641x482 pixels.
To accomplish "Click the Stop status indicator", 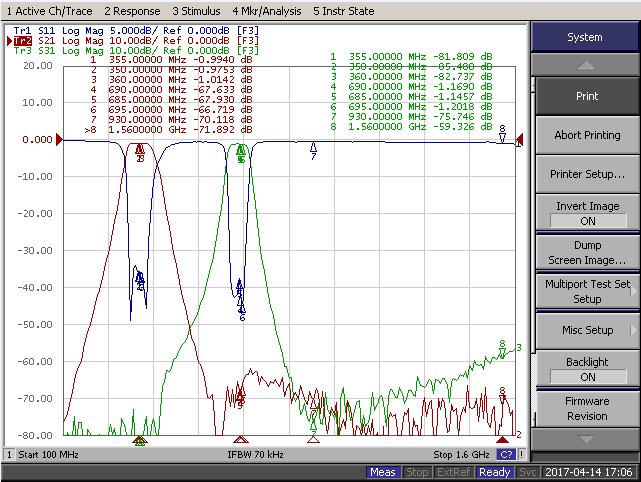I will point(417,473).
